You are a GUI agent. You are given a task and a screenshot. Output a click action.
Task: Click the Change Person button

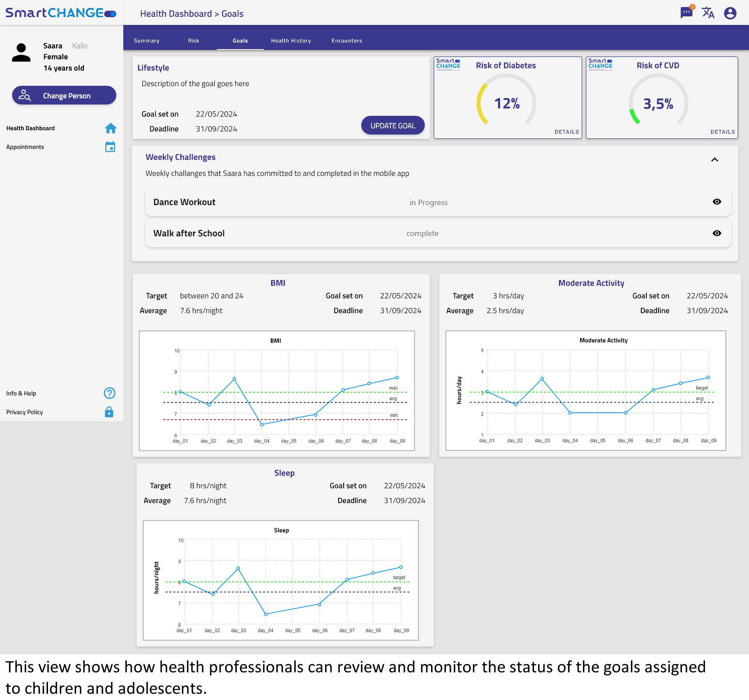(64, 96)
